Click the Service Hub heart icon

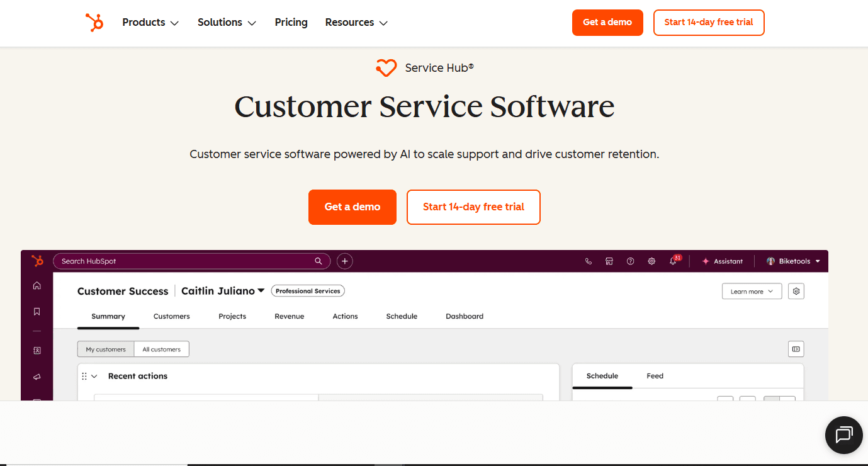click(x=386, y=67)
